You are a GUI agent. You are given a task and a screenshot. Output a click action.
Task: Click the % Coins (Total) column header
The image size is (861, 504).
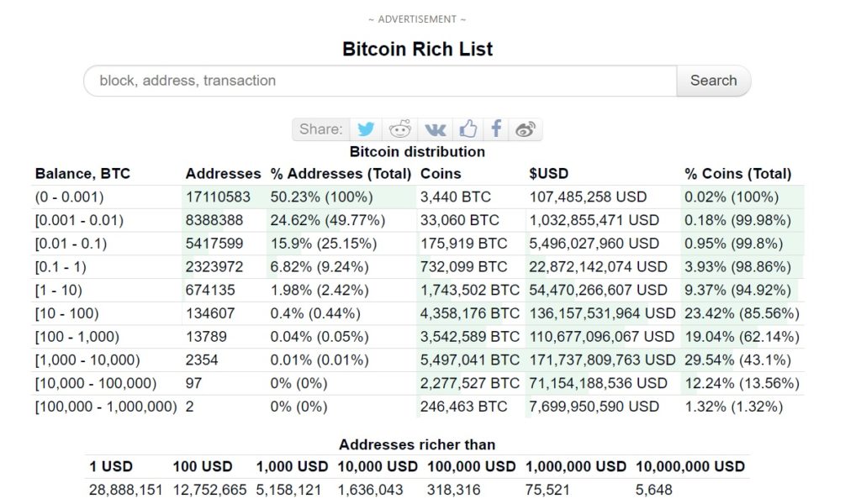point(737,174)
